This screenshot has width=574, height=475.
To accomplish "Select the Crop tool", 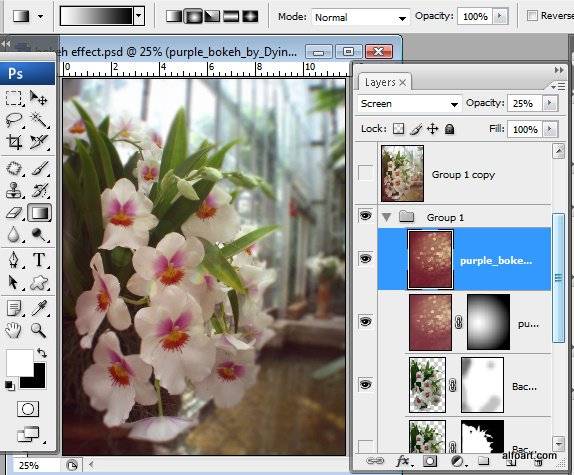I will [x=14, y=142].
